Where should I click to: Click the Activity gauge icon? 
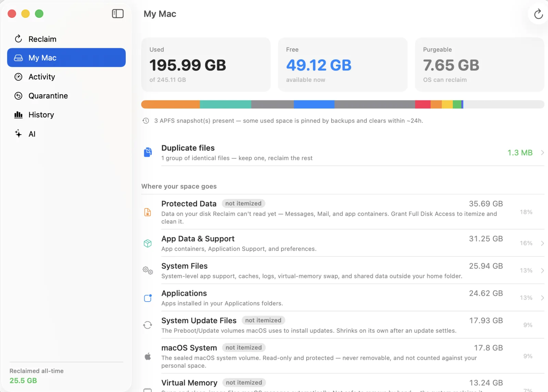coord(18,77)
